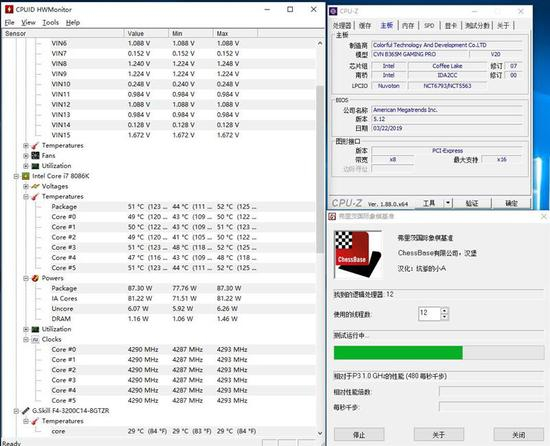Open the View menu in HWMonitor
550x446 pixels.
[x=28, y=22]
